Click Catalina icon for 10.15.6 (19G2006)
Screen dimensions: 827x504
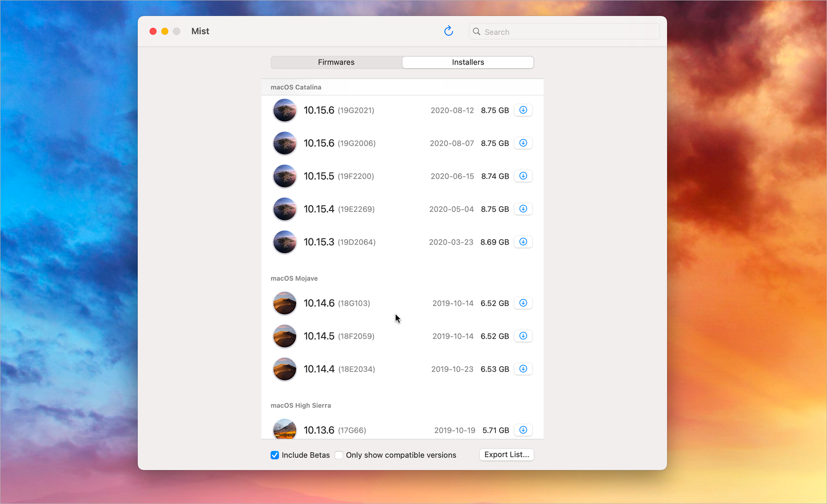[x=285, y=143]
